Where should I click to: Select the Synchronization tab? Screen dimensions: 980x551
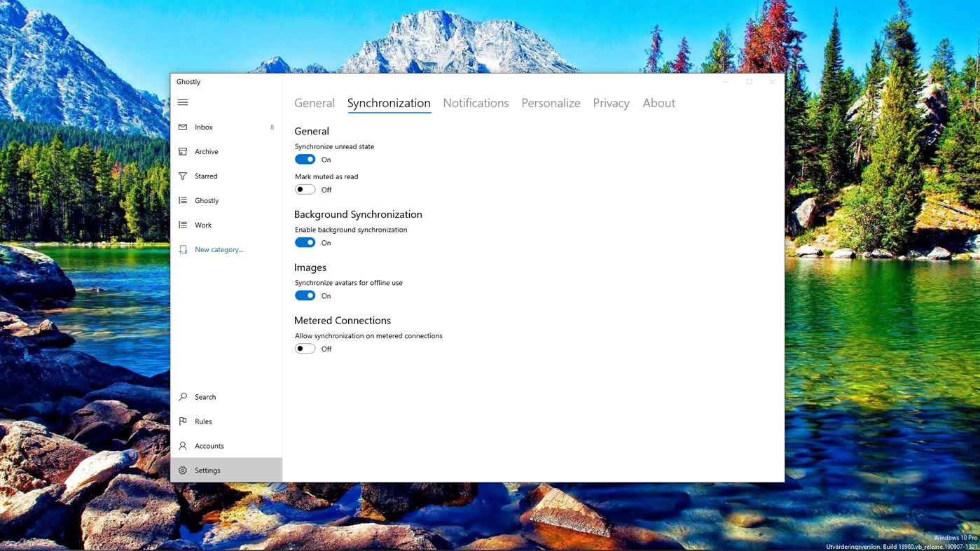pyautogui.click(x=389, y=103)
